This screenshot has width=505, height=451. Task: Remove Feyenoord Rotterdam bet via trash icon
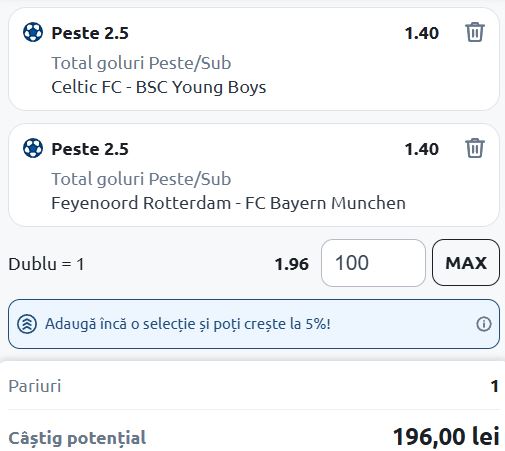(x=475, y=148)
